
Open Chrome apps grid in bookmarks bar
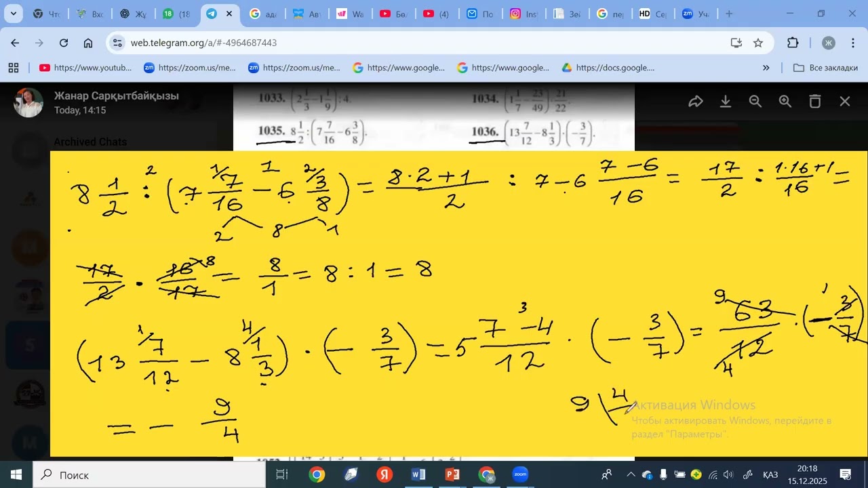(x=13, y=68)
